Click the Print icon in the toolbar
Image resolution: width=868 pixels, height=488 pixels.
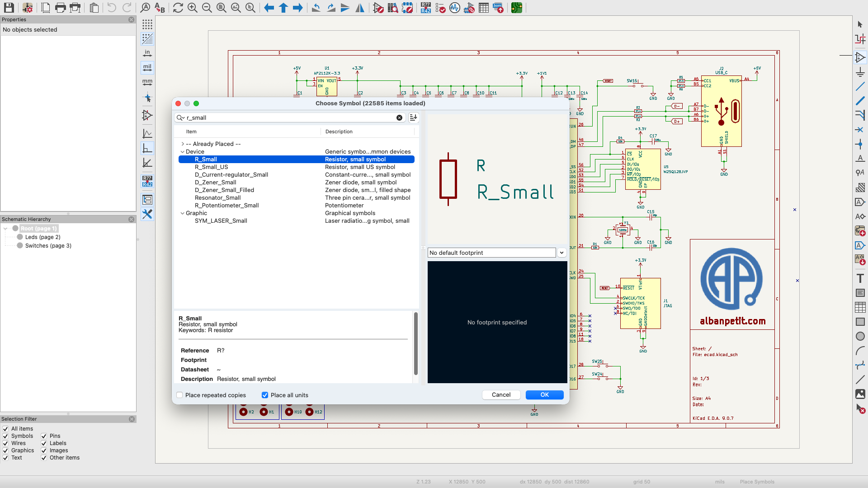pyautogui.click(x=60, y=8)
